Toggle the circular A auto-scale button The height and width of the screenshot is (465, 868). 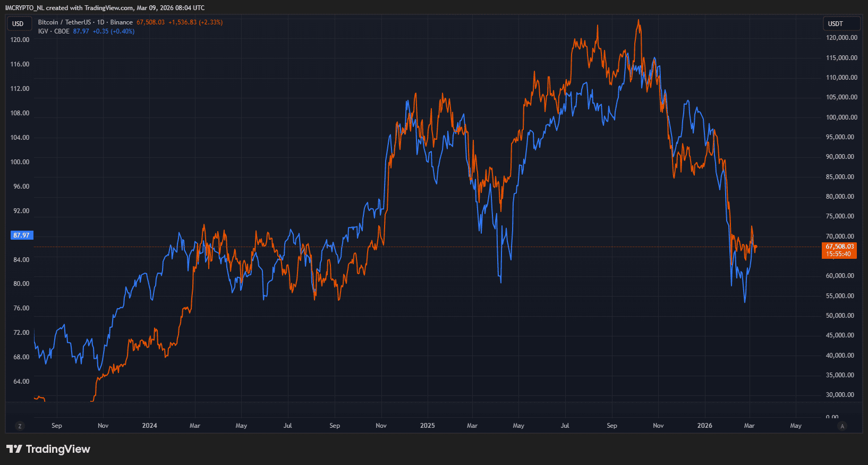coord(842,426)
